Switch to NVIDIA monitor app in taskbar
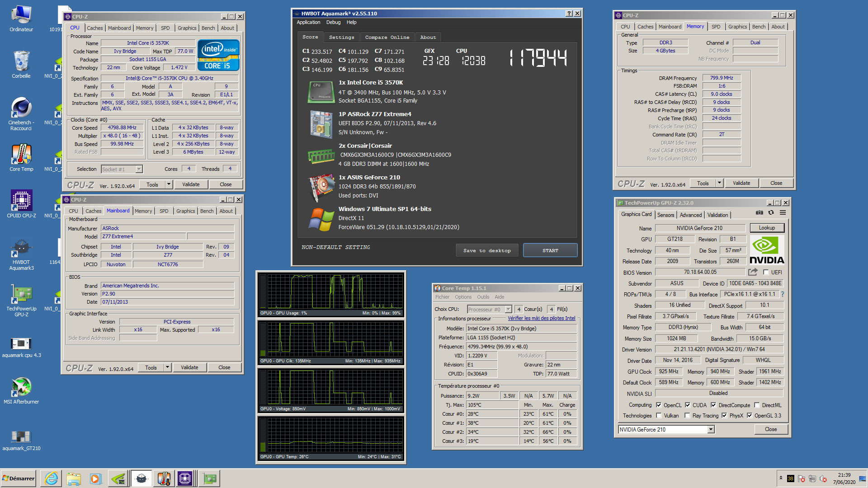The width and height of the screenshot is (868, 488). click(x=118, y=478)
